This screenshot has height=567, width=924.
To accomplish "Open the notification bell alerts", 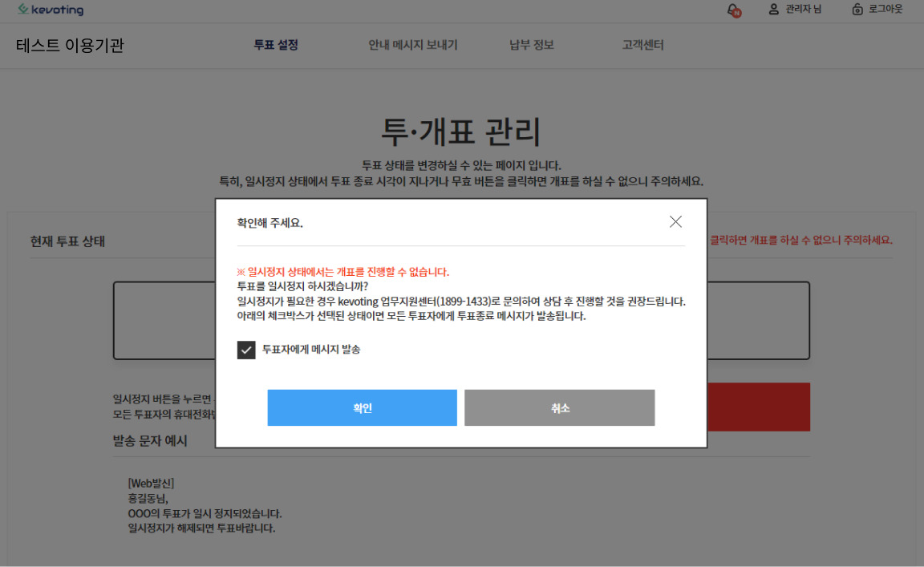I will tap(733, 10).
